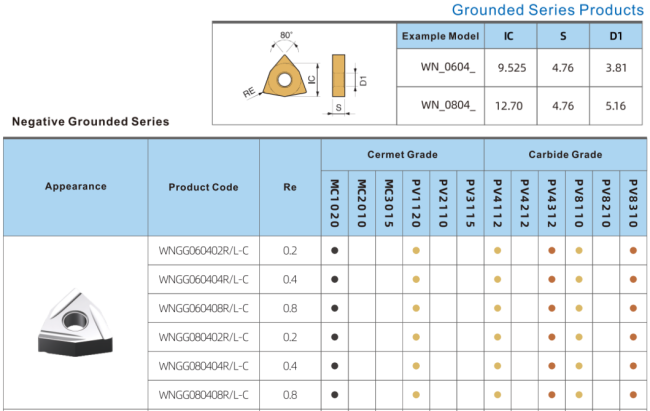Click the insert side-view thickness diagram
This screenshot has height=411, width=650.
coord(338,73)
